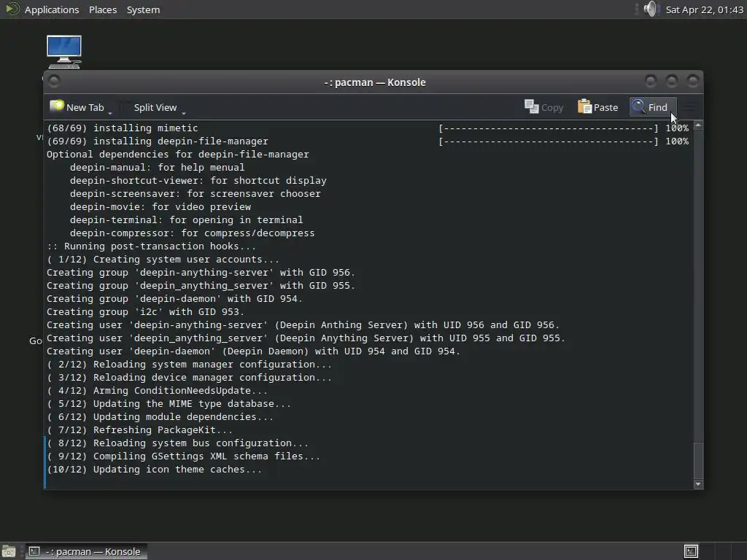This screenshot has width=747, height=560.
Task: Open the Applications menu
Action: (52, 9)
